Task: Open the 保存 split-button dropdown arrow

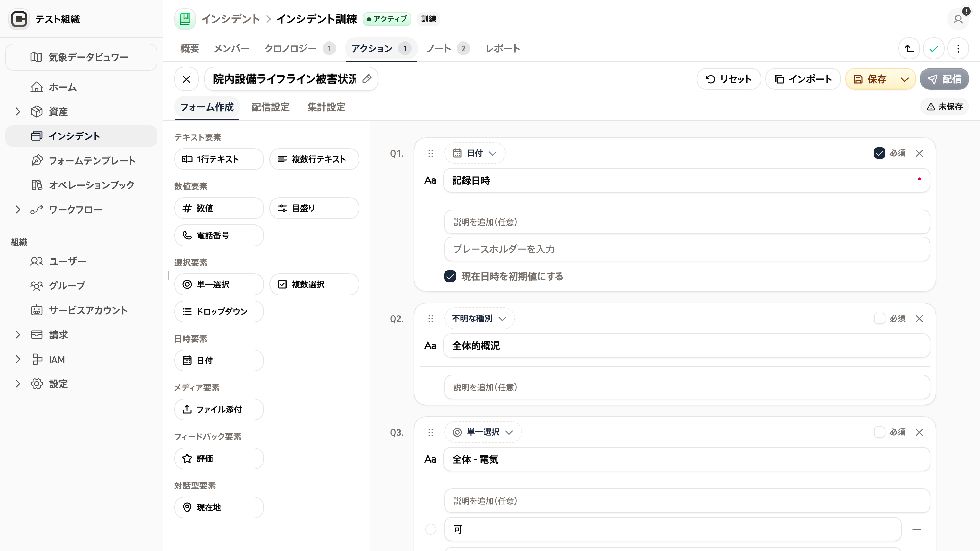Action: 905,79
